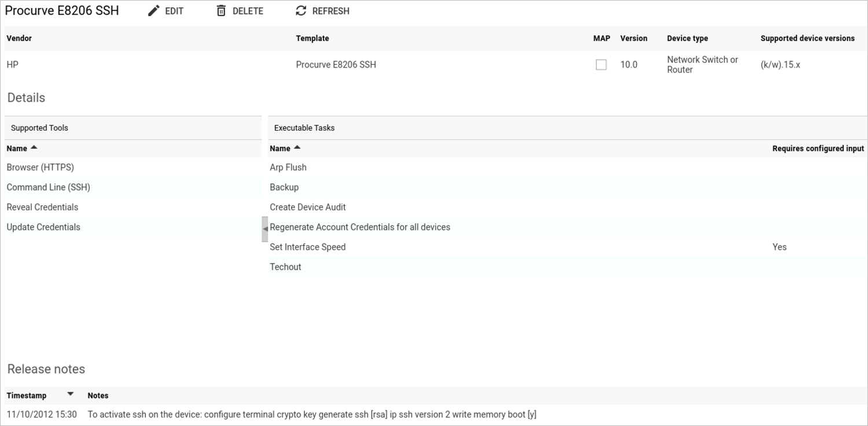Select the Set Interface Speed task
868x426 pixels.
[568, 247]
